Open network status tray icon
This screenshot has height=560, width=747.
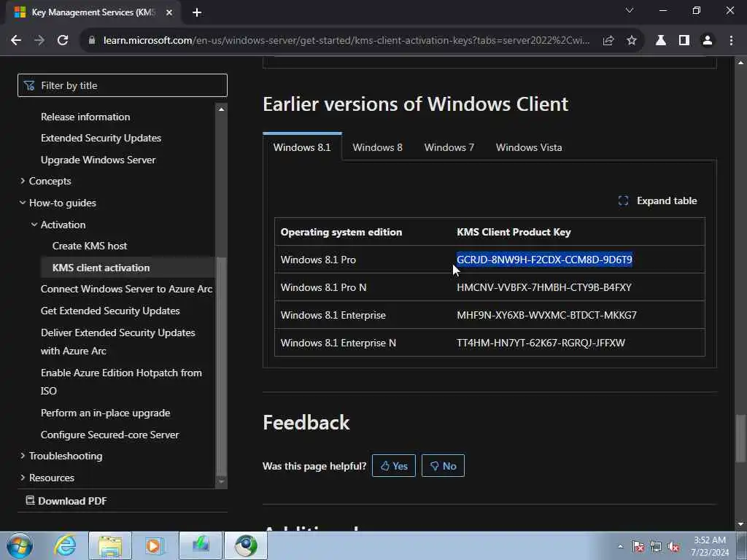(x=656, y=546)
